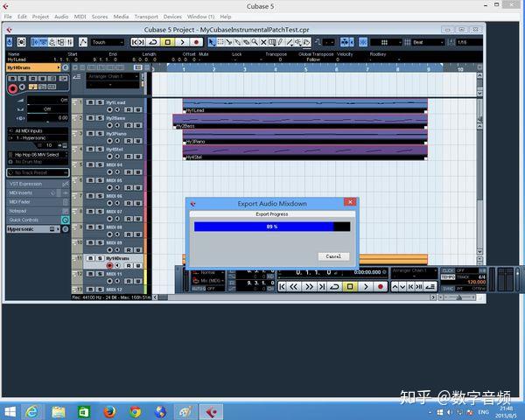This screenshot has width=525, height=420.
Task: Open Internet Explorer from taskbar
Action: [31, 411]
